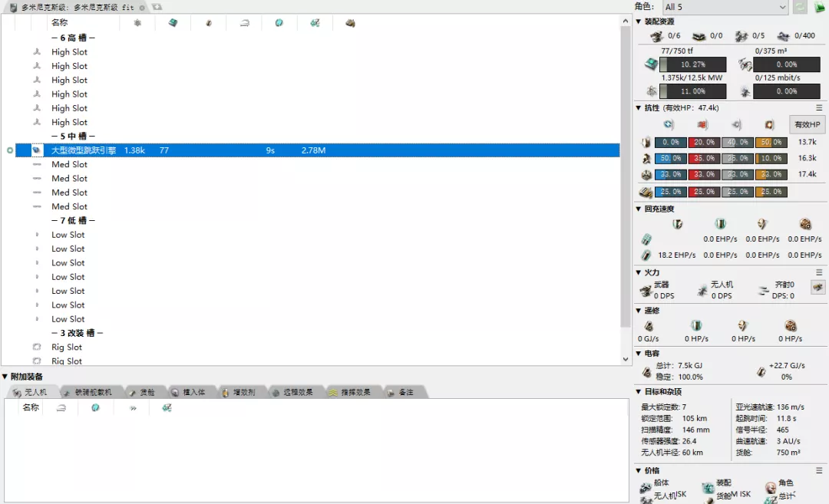Click the slot list scrollbar down arrow
The width and height of the screenshot is (829, 504).
tap(626, 359)
